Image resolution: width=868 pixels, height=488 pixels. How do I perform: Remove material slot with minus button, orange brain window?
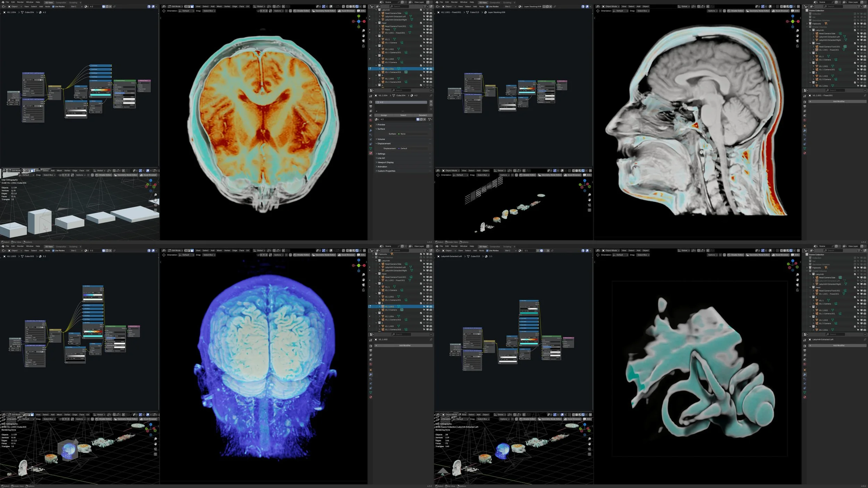pos(431,104)
